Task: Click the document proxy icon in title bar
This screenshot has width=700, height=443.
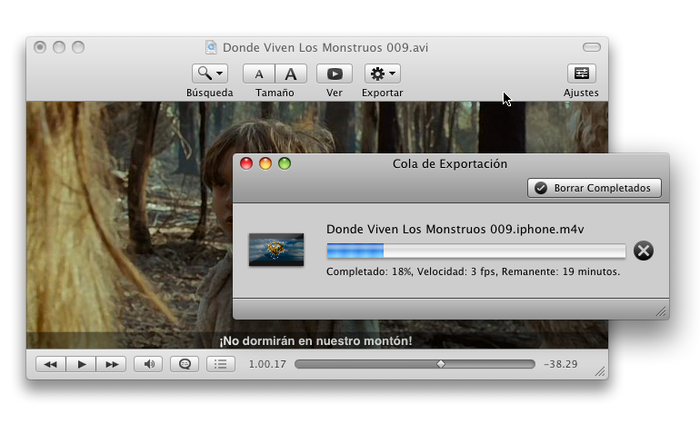Action: click(211, 47)
